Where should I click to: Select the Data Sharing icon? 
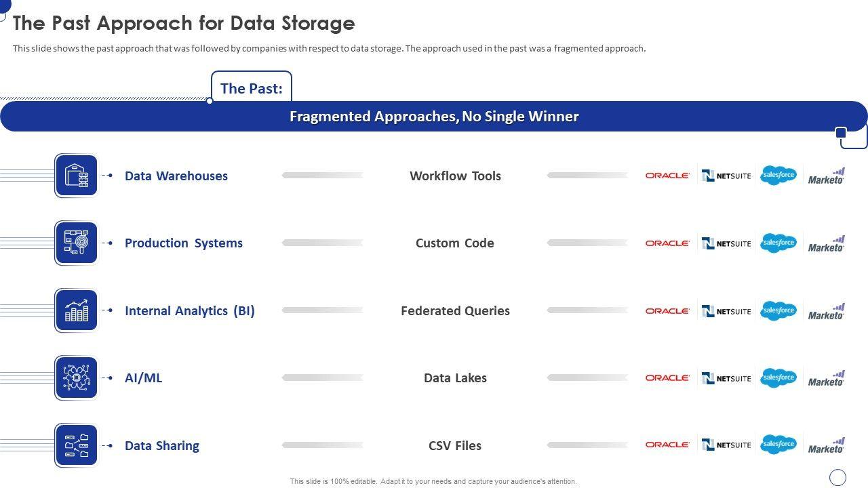[x=76, y=445]
